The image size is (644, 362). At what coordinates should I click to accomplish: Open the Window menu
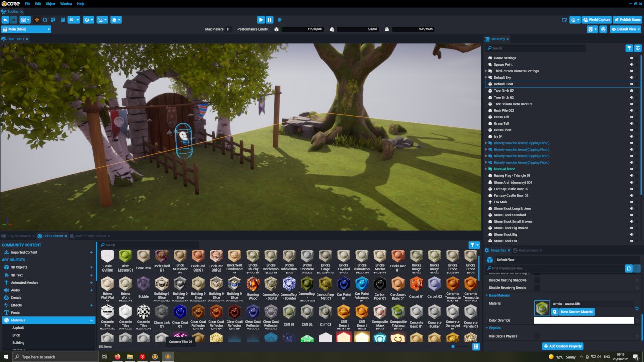(66, 4)
